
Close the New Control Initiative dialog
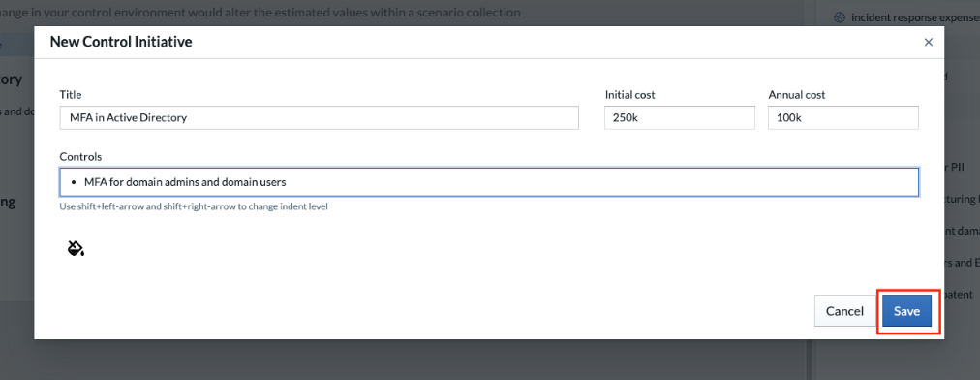928,42
